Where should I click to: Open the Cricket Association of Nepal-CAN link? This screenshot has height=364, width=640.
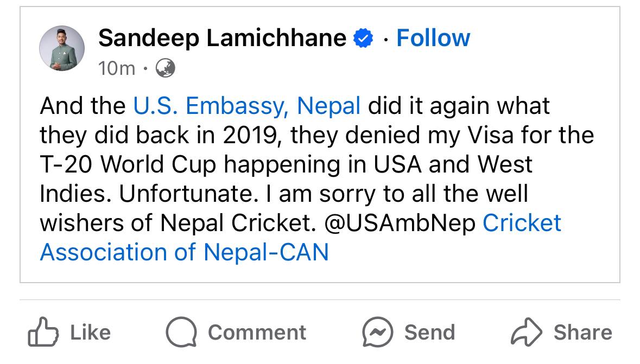tap(522, 223)
